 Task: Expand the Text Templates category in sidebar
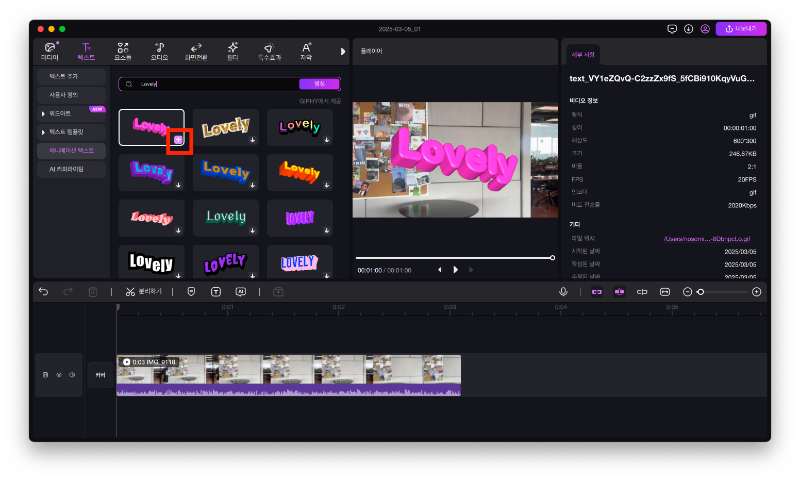coord(68,131)
